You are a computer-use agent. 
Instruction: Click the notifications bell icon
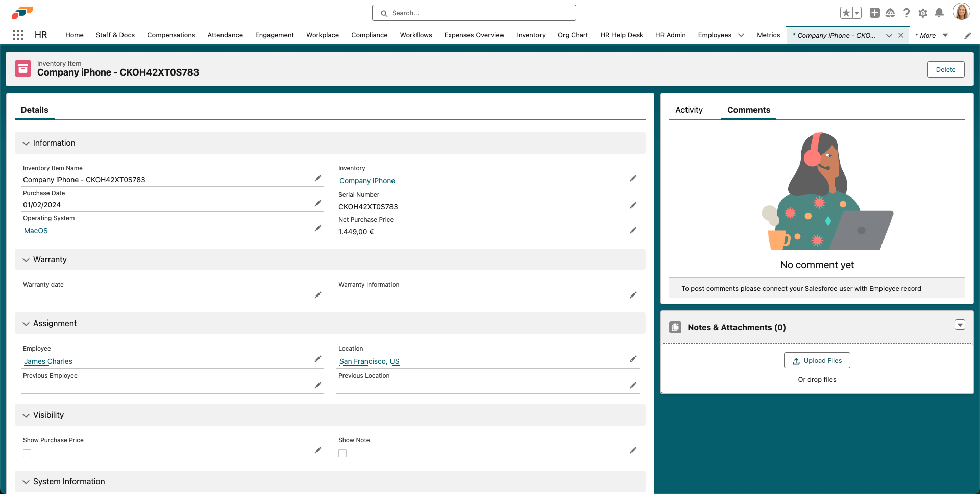point(939,13)
